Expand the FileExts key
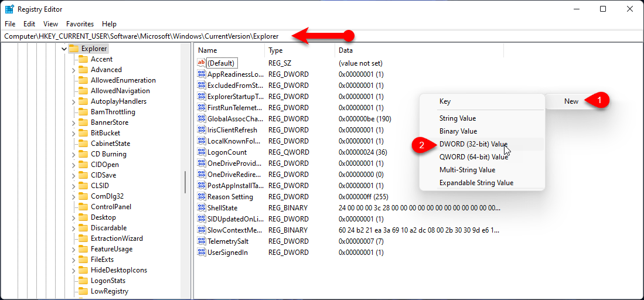 click(73, 260)
